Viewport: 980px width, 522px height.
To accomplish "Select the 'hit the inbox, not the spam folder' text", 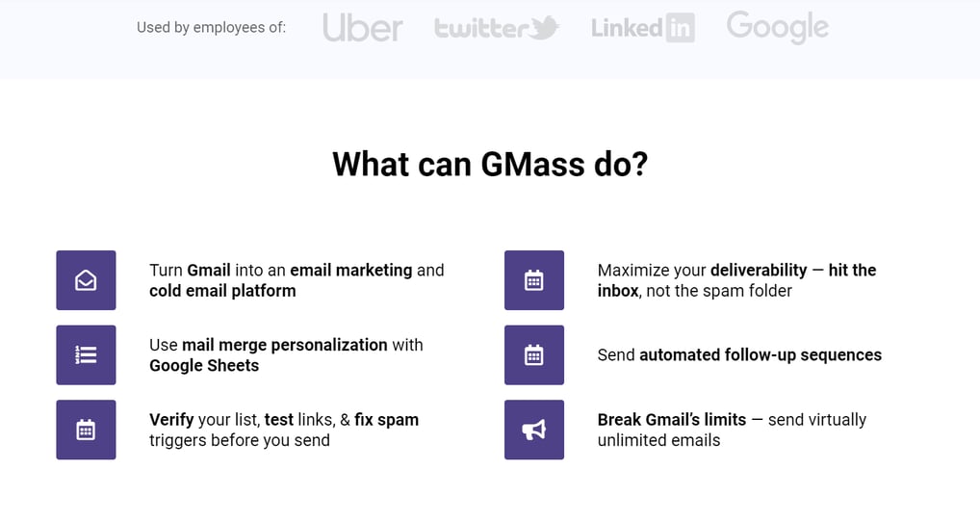I will pyautogui.click(x=736, y=280).
